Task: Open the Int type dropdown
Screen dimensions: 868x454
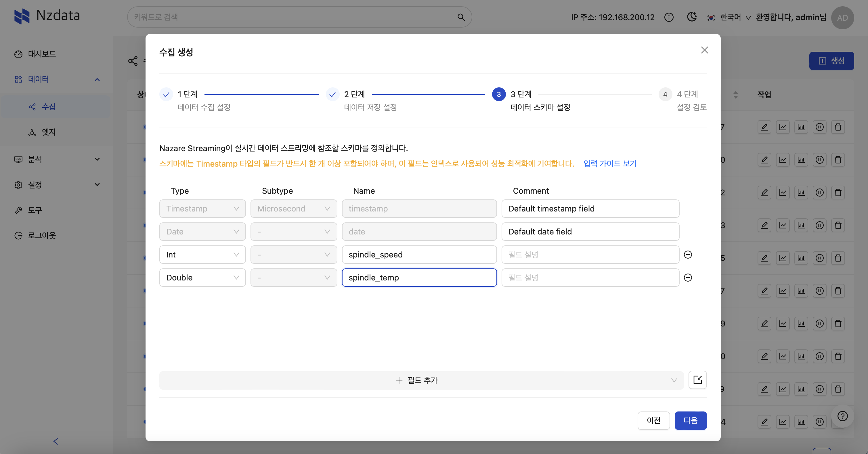Action: click(x=202, y=254)
